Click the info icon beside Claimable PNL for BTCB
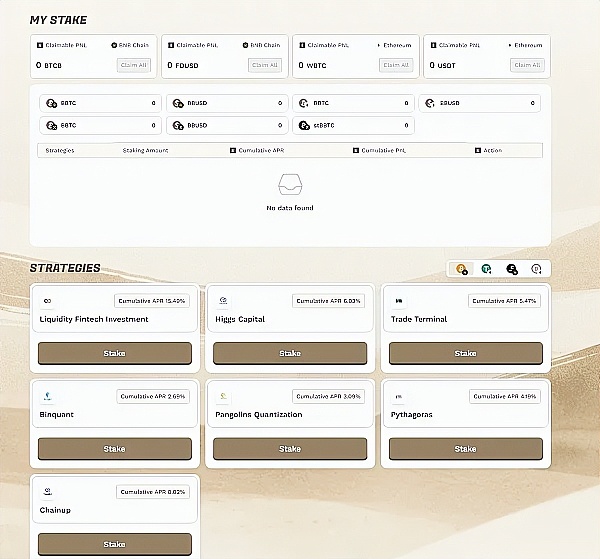 (x=40, y=45)
